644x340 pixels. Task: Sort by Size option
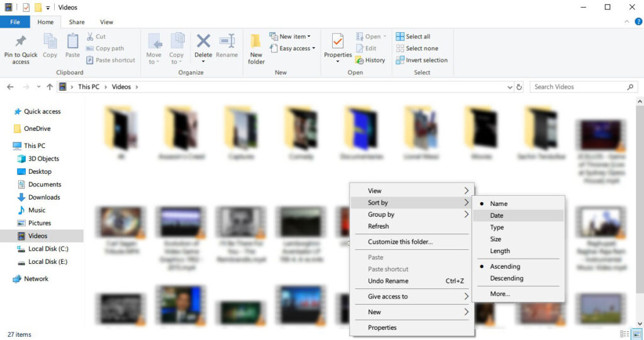pyautogui.click(x=518, y=239)
